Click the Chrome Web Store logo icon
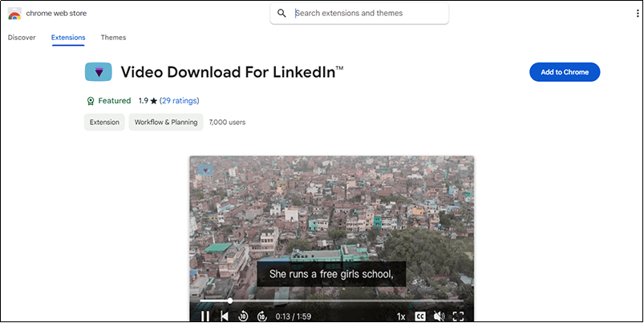644x323 pixels. 14,14
